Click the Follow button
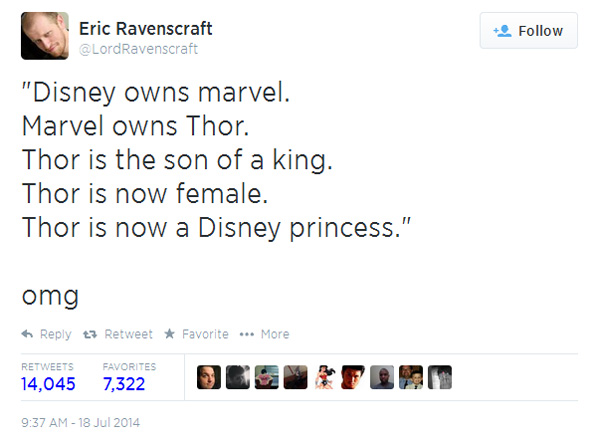The width and height of the screenshot is (600, 438). coord(528,31)
